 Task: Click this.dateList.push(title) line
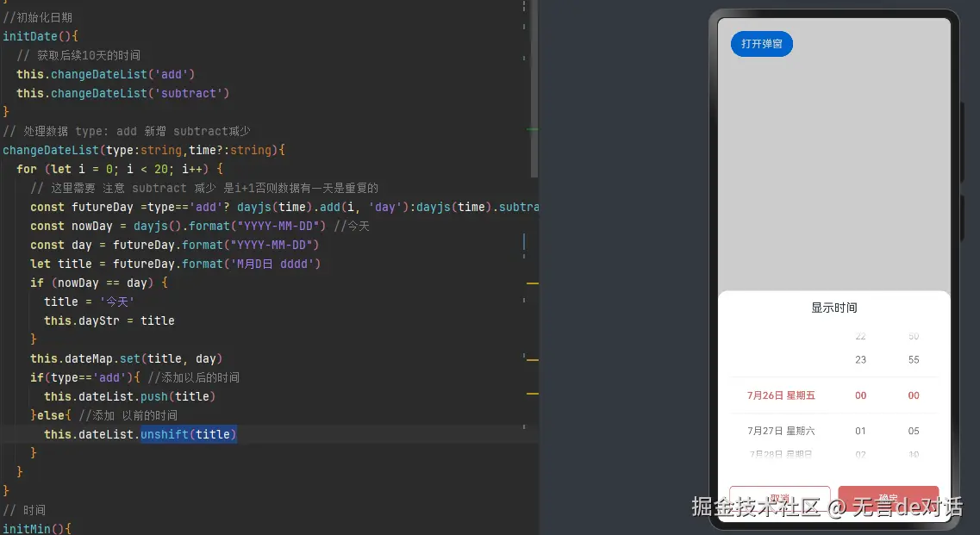(130, 396)
